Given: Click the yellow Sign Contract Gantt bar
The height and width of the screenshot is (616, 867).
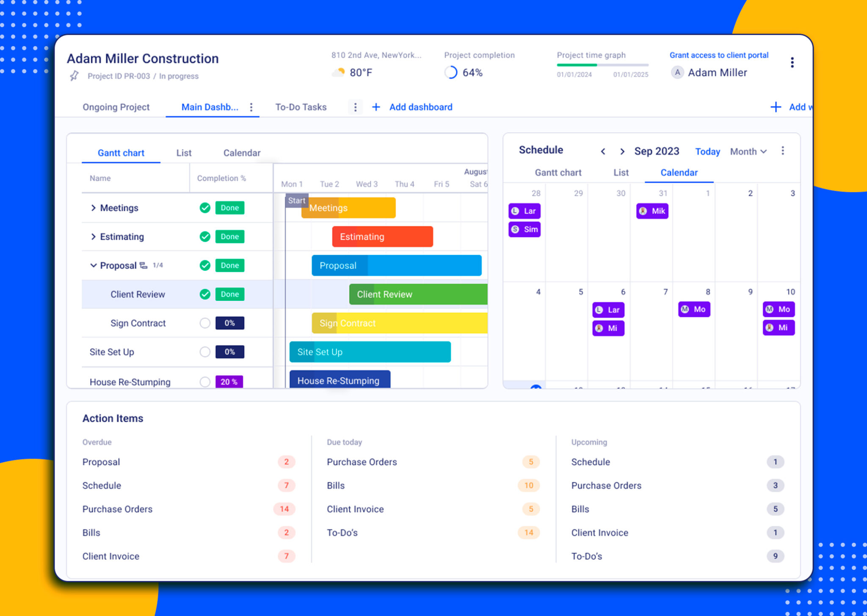Looking at the screenshot, I should 400,323.
